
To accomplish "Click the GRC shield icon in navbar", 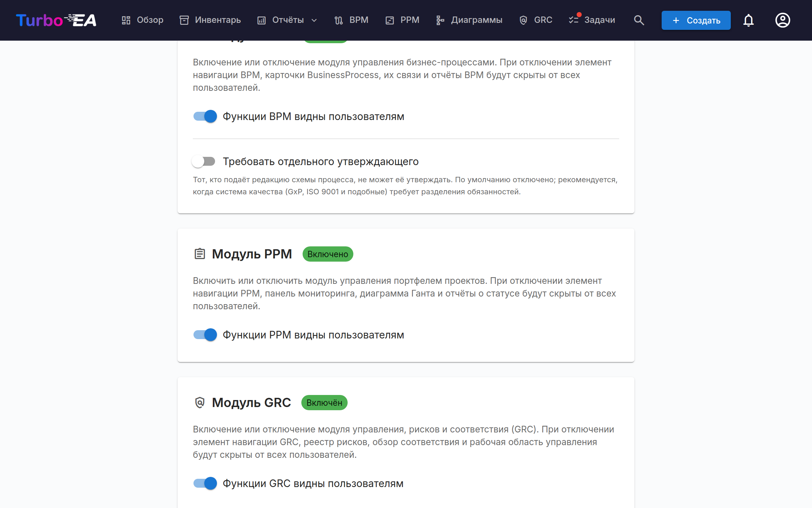I will click(x=523, y=20).
